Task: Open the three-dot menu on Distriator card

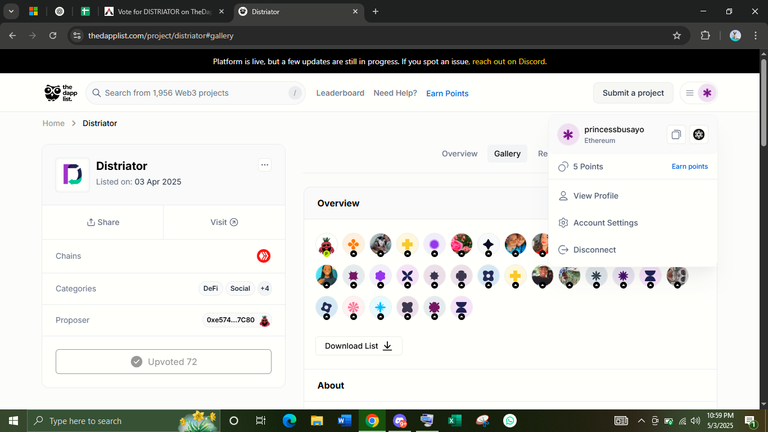Action: click(264, 165)
